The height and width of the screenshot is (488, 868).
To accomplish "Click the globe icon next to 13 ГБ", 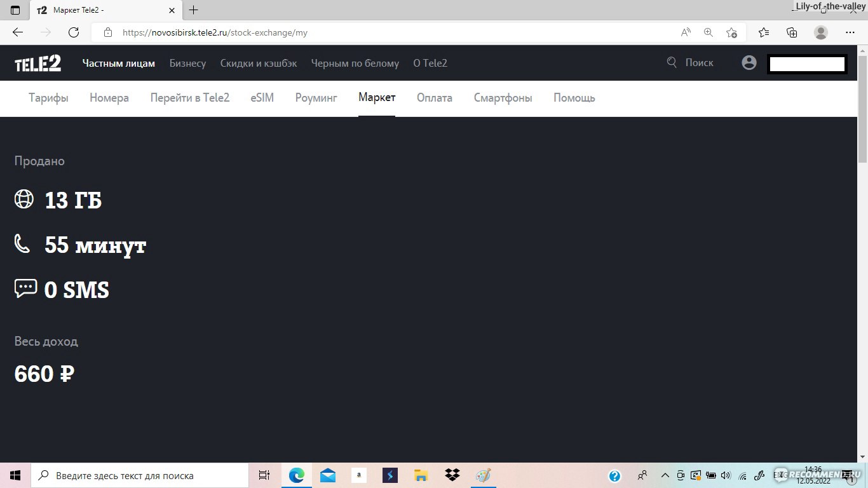I will pos(24,199).
